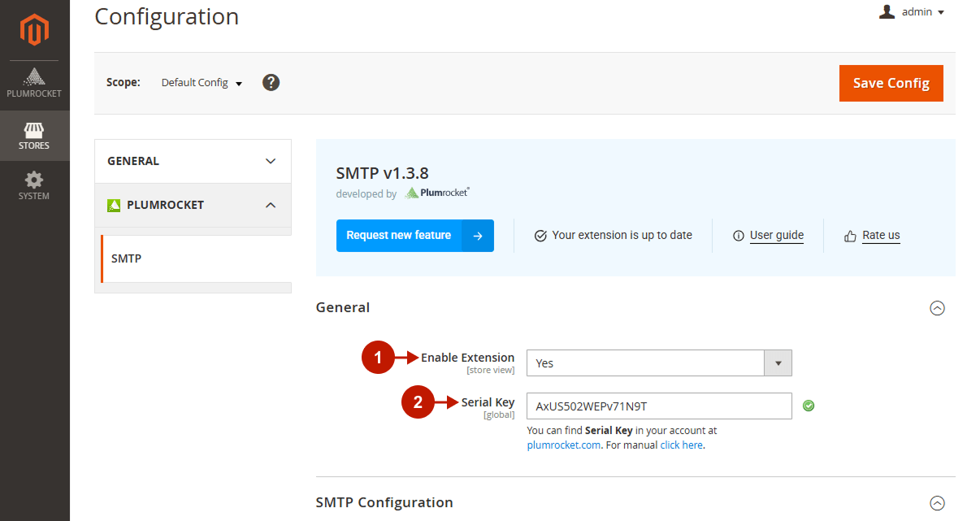Click the 'click here' manual link
This screenshot has height=521, width=980.
681,445
